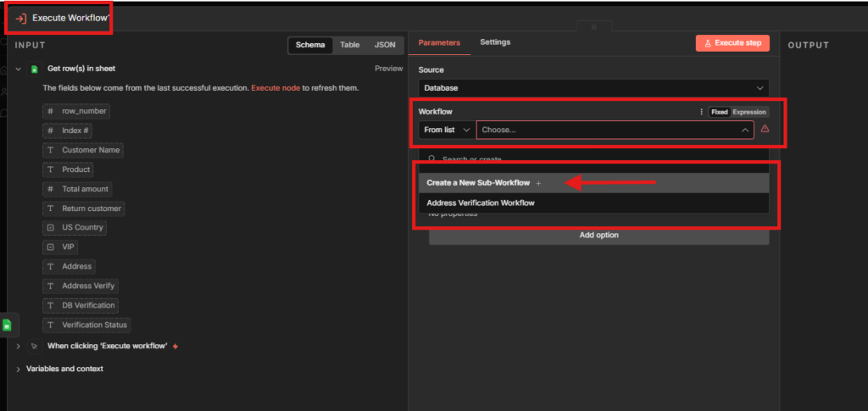Select the row_number field pill
This screenshot has width=868, height=411.
(75, 111)
